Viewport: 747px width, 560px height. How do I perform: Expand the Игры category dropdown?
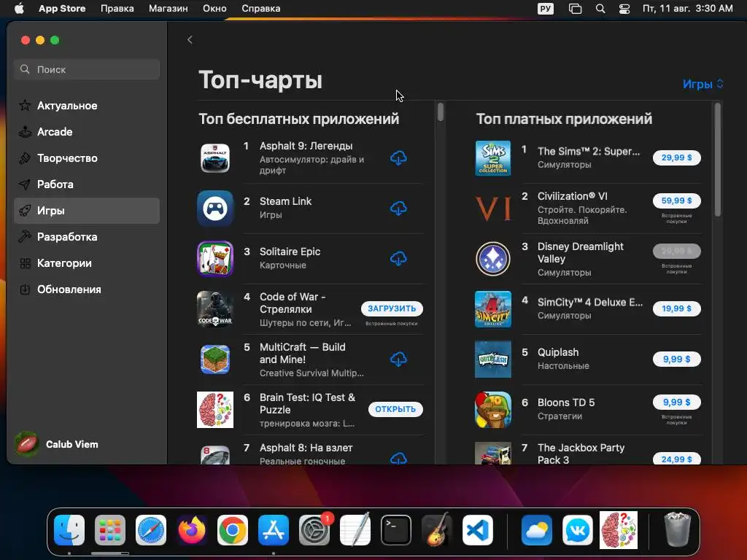703,85
